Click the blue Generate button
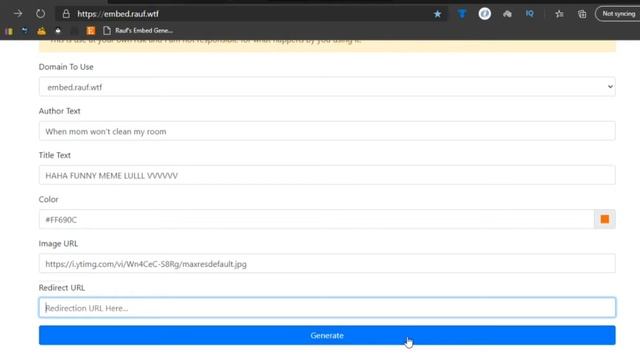640x360 pixels. tap(327, 335)
